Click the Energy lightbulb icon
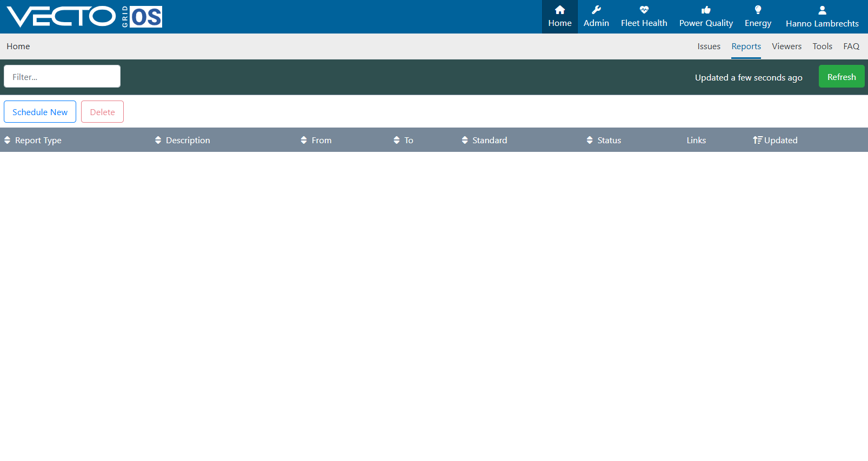Screen dimensions: 868x461 coord(758,10)
